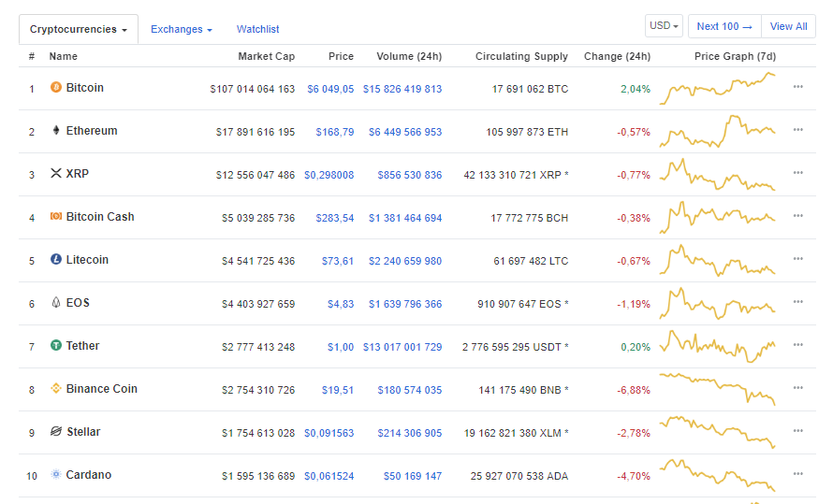Click Bitcoin 7d price graph thumbnail
Viewport: 833px width, 504px height.
point(717,88)
